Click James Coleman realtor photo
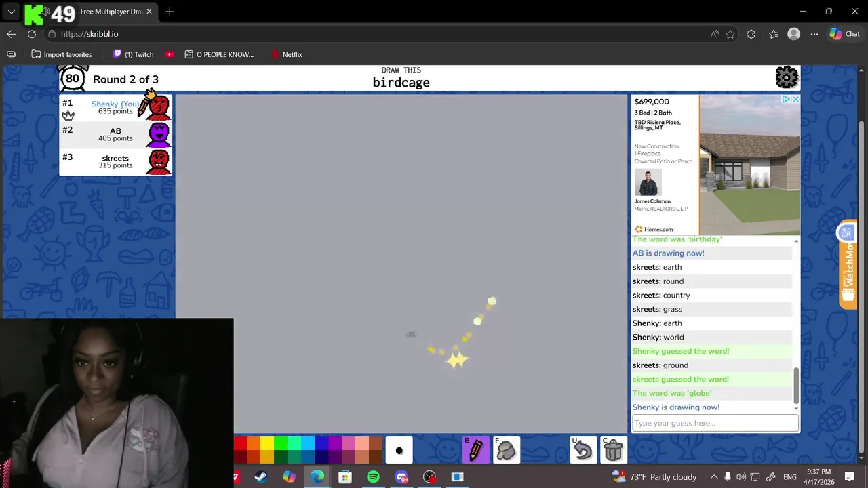This screenshot has width=868, height=488. tap(648, 182)
